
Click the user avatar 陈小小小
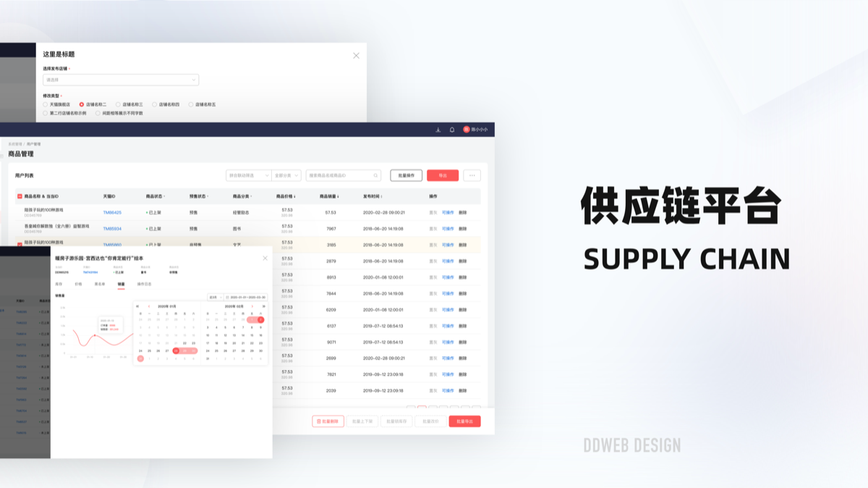(x=467, y=130)
